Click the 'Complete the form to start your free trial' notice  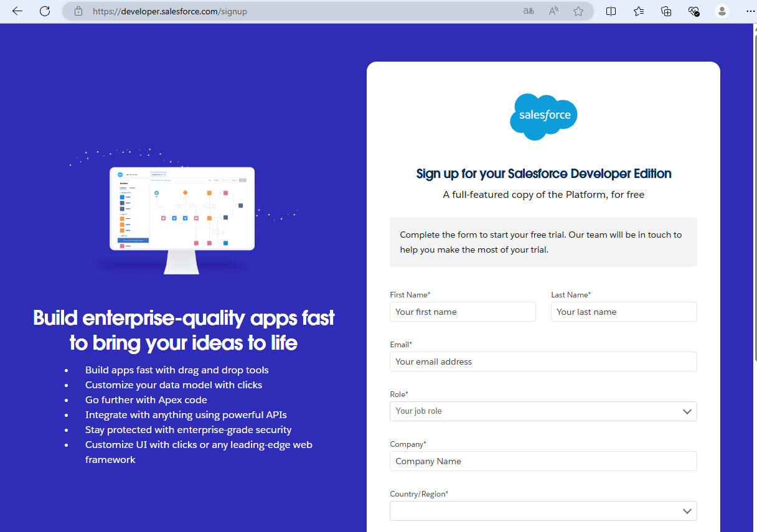(543, 242)
